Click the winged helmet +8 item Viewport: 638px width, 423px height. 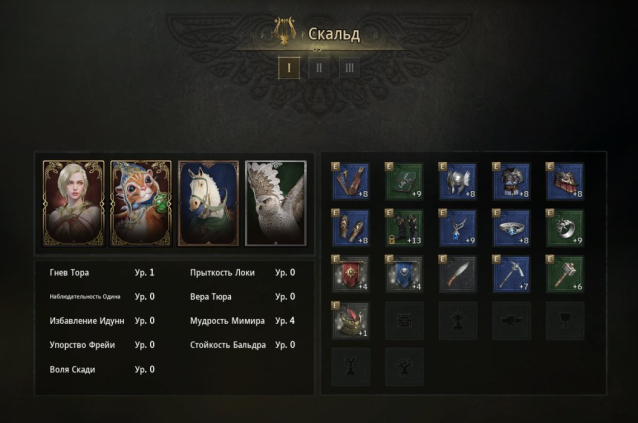coord(458,181)
